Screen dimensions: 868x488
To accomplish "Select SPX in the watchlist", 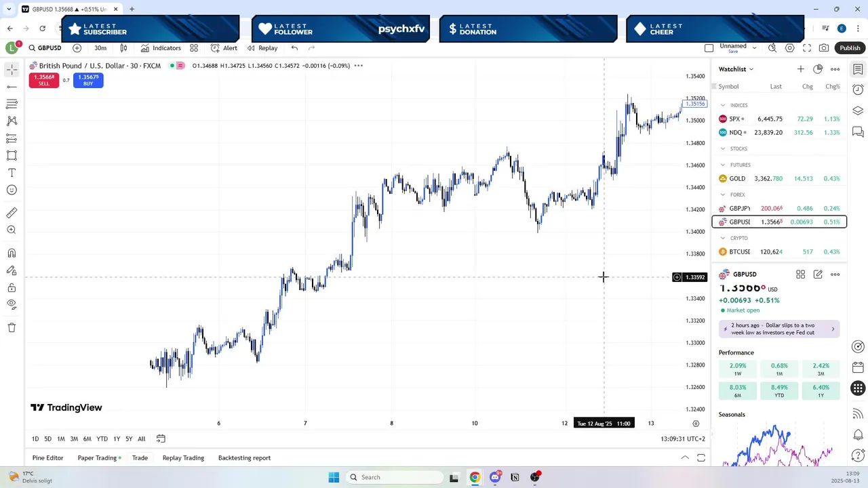I will (x=779, y=119).
